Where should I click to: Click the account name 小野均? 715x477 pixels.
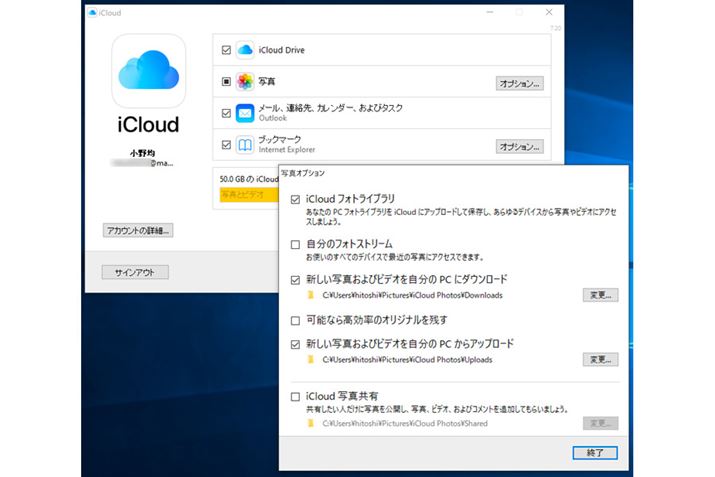click(142, 153)
